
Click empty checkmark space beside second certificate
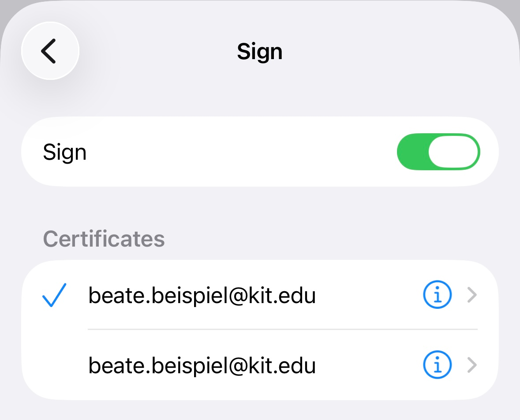pos(54,365)
